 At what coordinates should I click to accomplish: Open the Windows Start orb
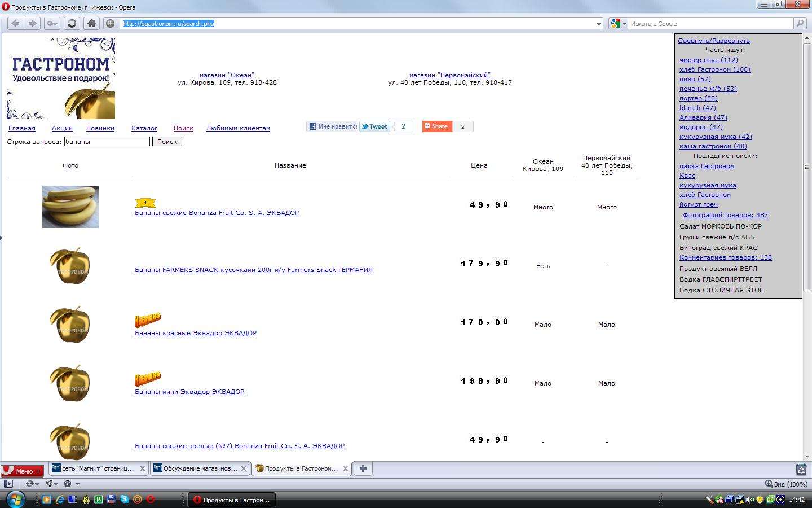pyautogui.click(x=15, y=500)
